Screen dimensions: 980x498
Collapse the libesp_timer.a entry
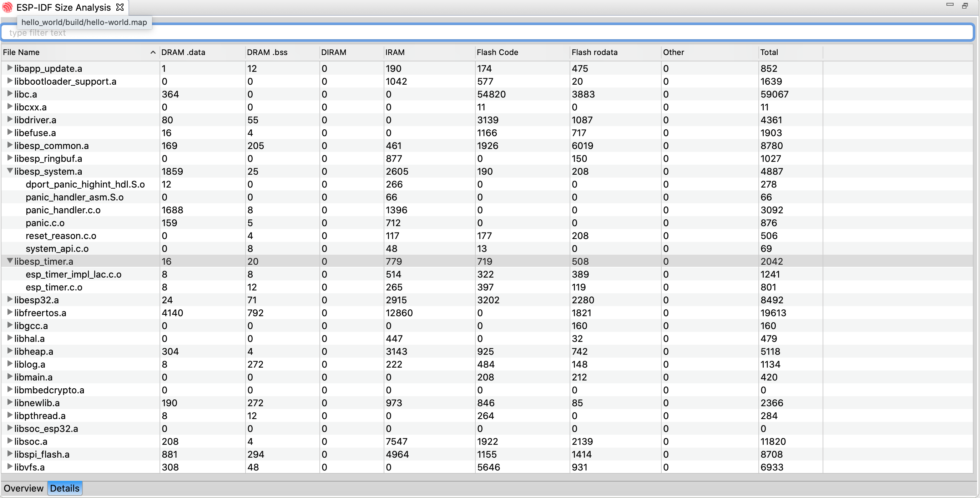[x=10, y=261]
